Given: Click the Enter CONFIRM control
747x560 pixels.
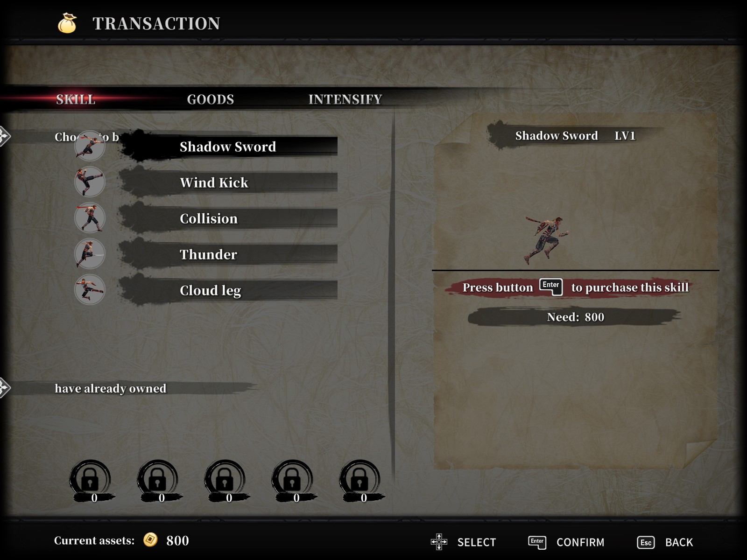Looking at the screenshot, I should tap(566, 542).
